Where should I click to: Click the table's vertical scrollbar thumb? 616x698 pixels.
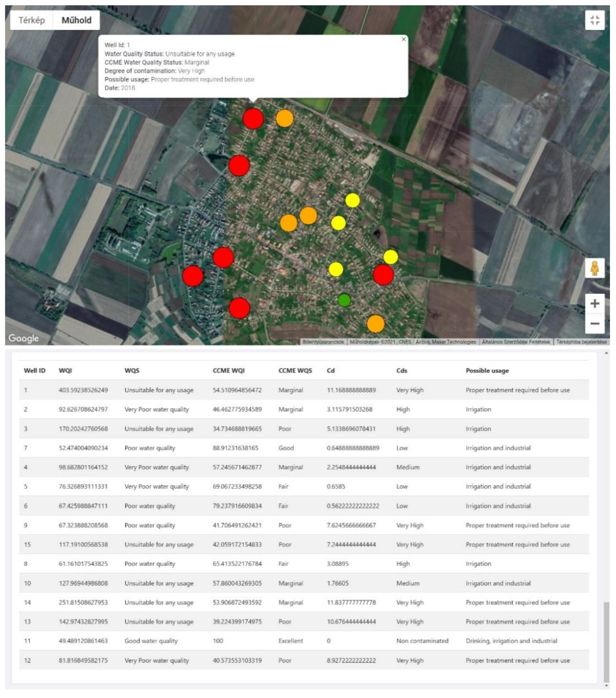point(606,642)
